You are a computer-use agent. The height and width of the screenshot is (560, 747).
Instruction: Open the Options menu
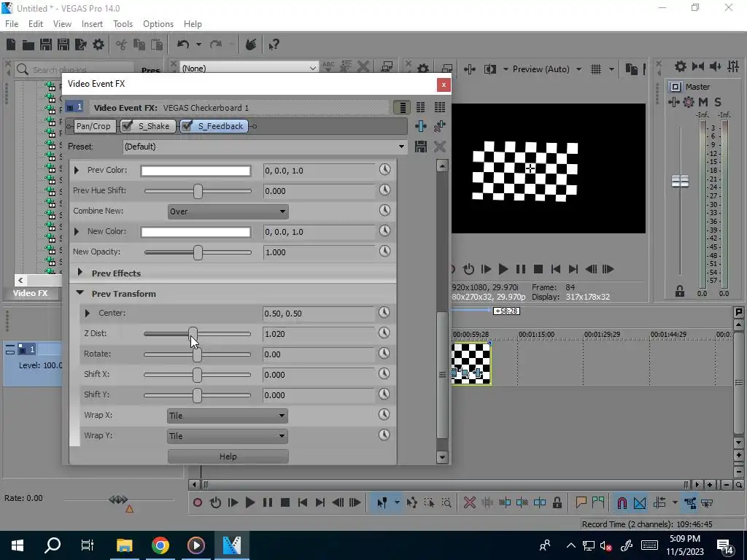click(x=158, y=24)
